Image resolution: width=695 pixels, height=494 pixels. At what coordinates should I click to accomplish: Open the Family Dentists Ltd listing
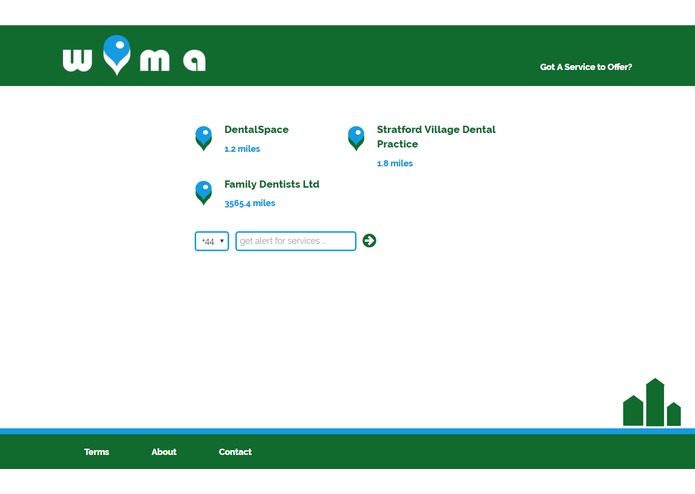click(x=272, y=184)
